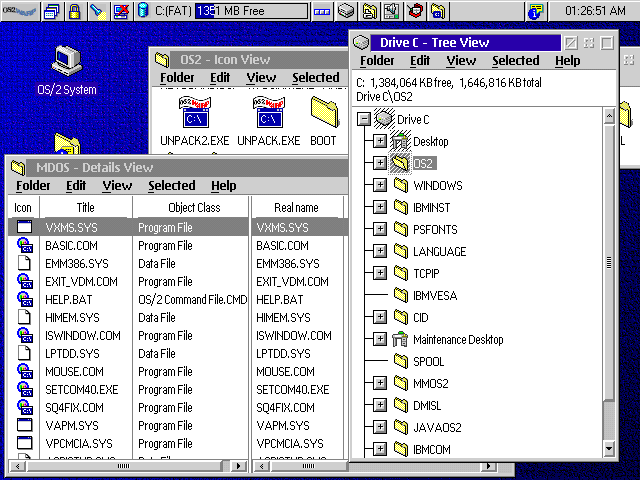Click the Drive C Tree View title-bar drive icon

click(x=361, y=42)
